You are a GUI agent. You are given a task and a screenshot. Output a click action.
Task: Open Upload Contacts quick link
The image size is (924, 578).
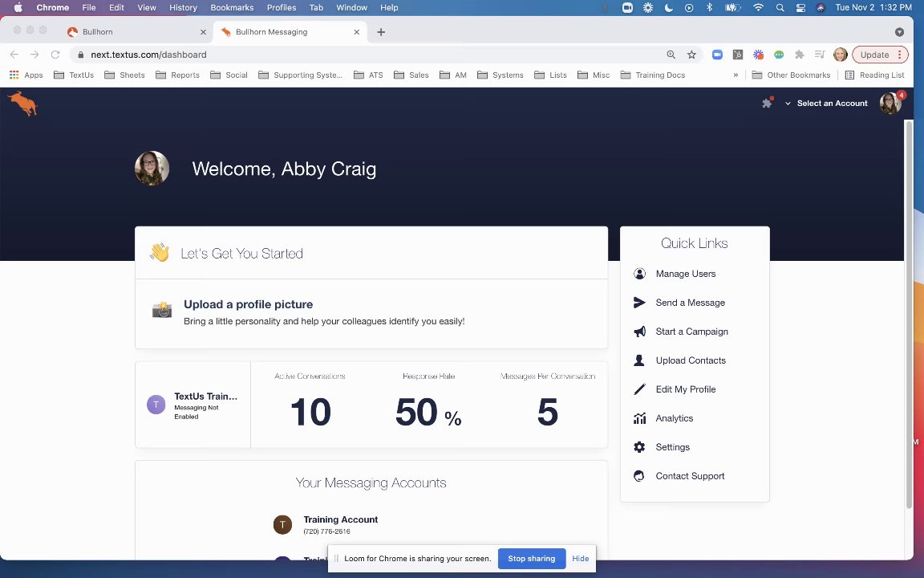(691, 360)
